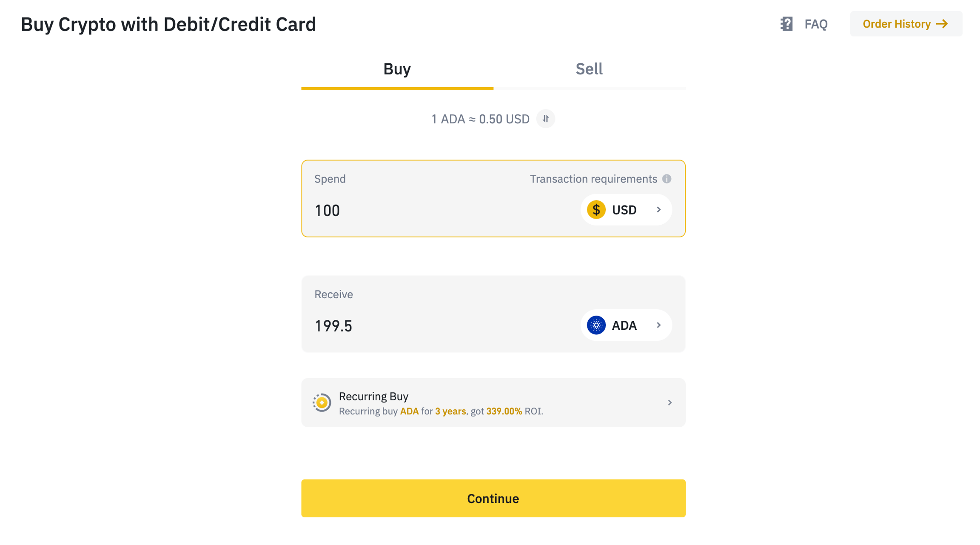Click the blue ADA Cardano coin icon

coord(596,325)
